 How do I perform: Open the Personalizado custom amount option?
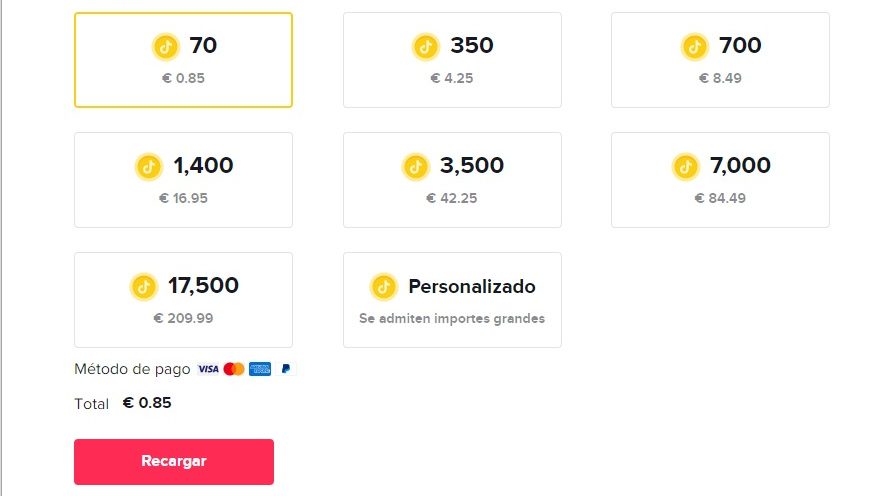coord(452,300)
